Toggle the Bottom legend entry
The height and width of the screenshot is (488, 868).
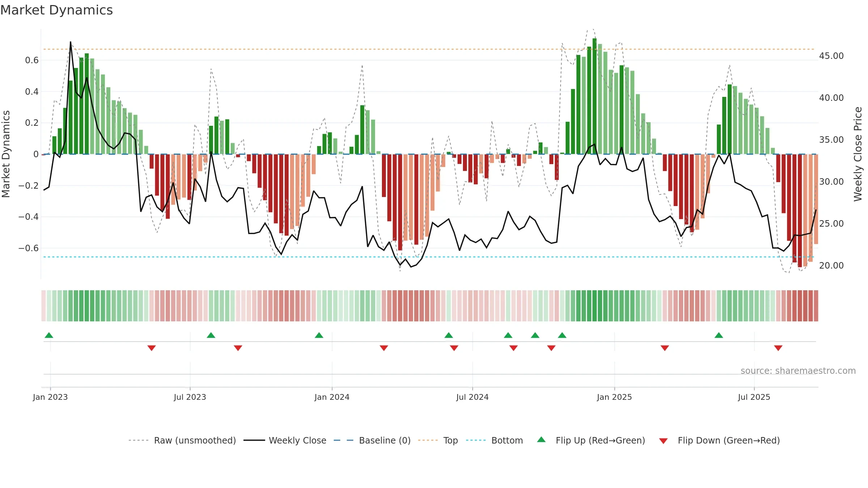coord(494,440)
